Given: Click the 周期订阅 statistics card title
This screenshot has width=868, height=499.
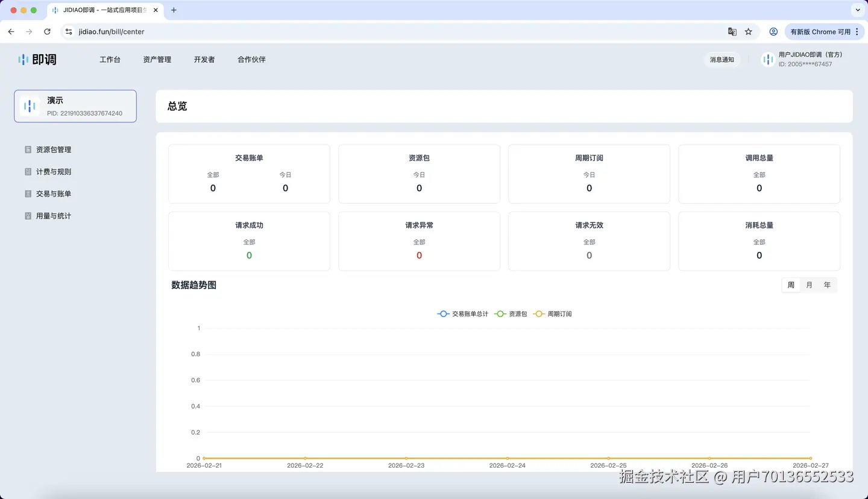Looking at the screenshot, I should tap(589, 158).
